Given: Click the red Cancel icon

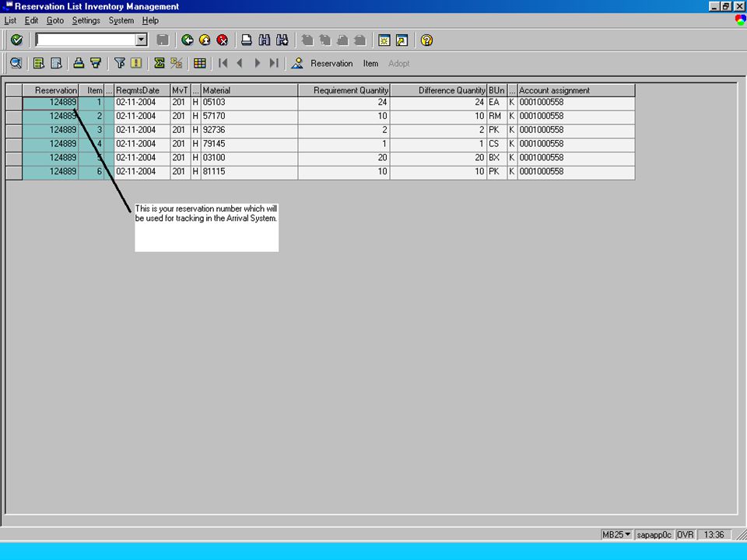Looking at the screenshot, I should (223, 40).
